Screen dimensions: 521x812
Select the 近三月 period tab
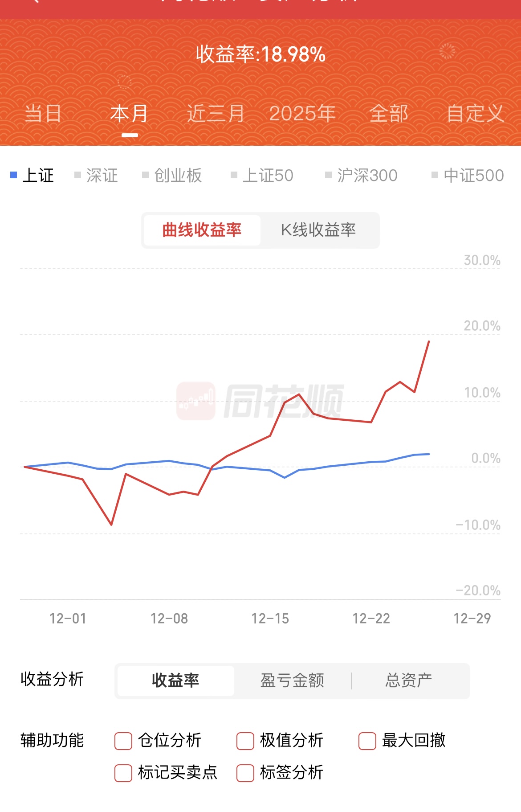216,114
